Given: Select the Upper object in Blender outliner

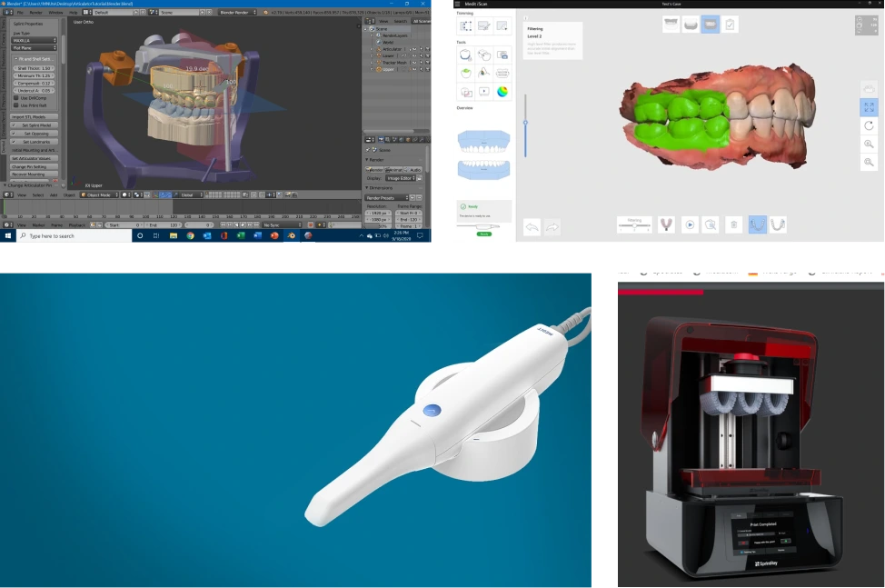Looking at the screenshot, I should (x=388, y=69).
